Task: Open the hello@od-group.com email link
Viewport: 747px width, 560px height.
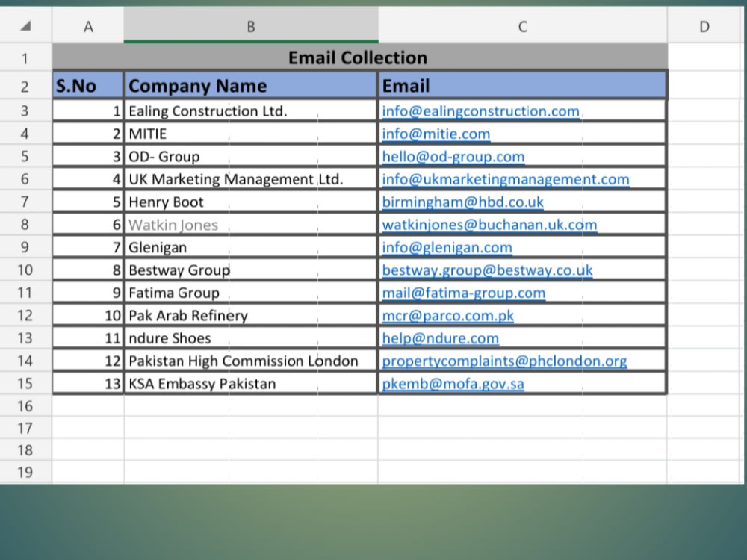Action: click(x=453, y=156)
